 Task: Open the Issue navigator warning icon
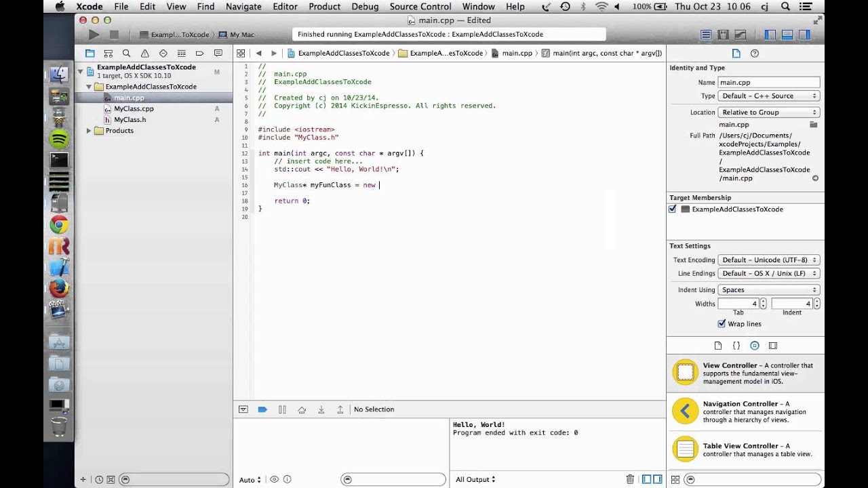tap(144, 53)
